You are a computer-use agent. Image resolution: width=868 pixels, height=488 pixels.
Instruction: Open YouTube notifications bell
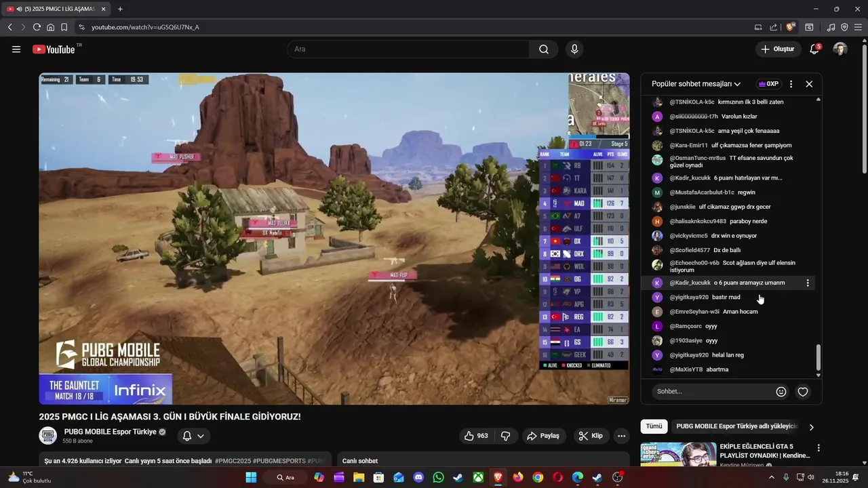(x=814, y=49)
